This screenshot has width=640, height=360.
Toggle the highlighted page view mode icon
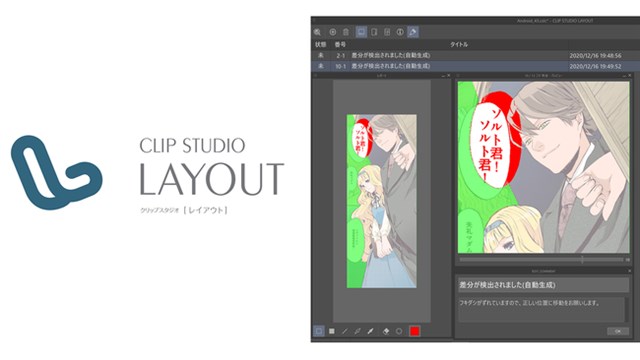(x=361, y=32)
